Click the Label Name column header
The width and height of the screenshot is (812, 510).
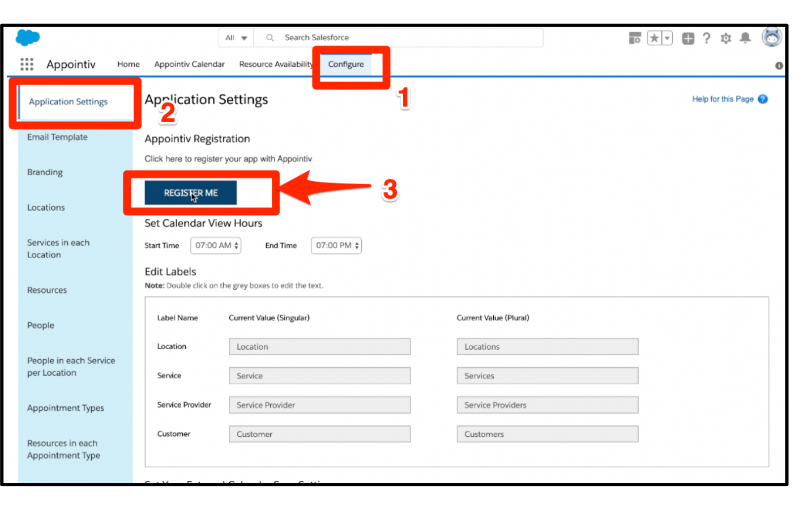[177, 318]
